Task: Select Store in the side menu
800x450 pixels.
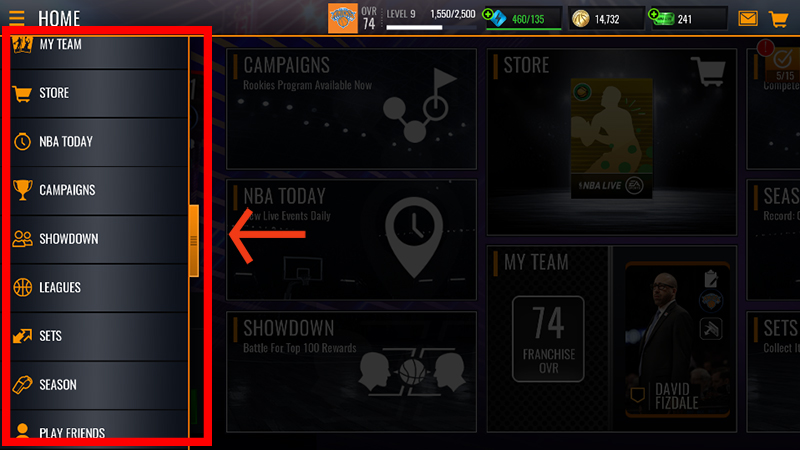Action: (x=99, y=93)
